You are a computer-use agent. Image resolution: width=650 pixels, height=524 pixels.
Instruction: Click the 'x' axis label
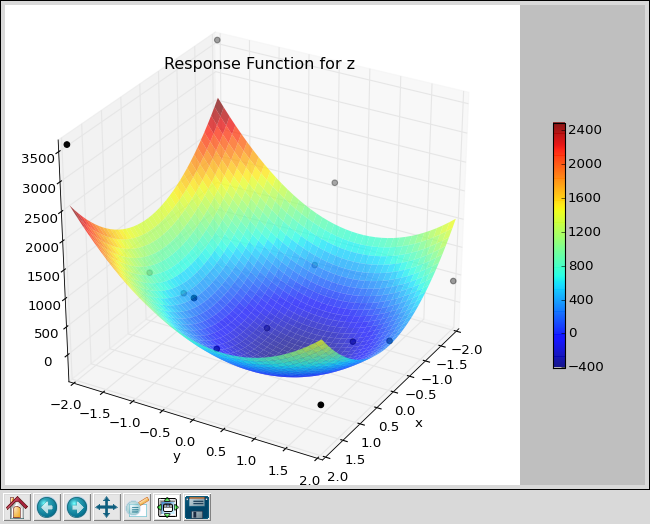[x=419, y=423]
